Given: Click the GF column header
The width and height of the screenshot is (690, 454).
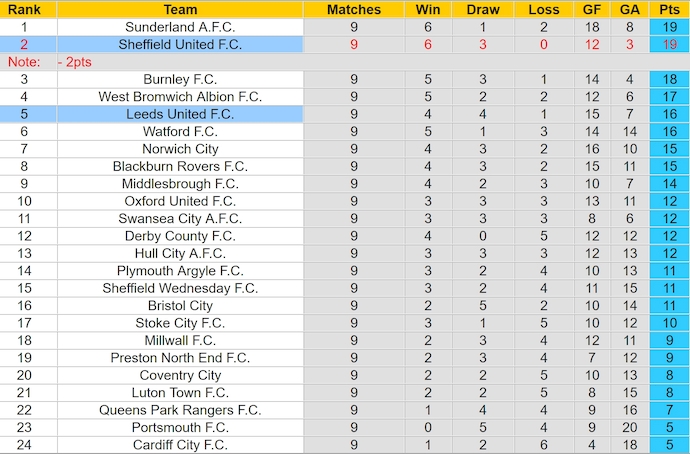Looking at the screenshot, I should [x=593, y=9].
